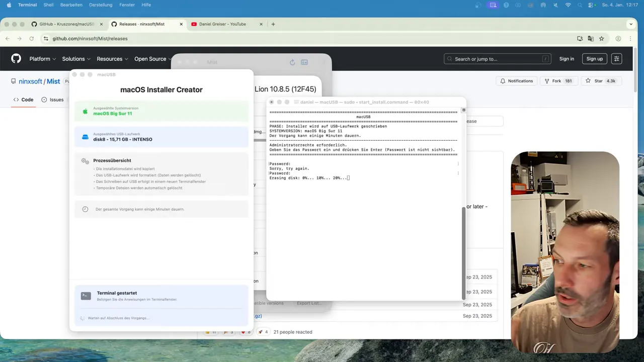This screenshot has width=644, height=362.
Task: Click the GitHub Octocat logo
Action: (x=16, y=59)
